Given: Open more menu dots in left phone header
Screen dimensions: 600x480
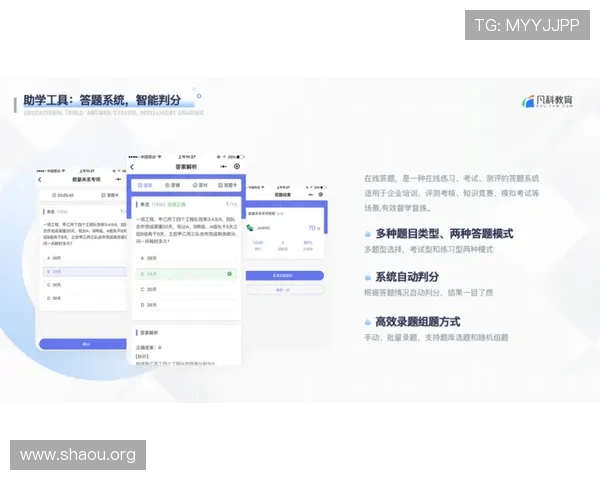Looking at the screenshot, I should 119,179.
